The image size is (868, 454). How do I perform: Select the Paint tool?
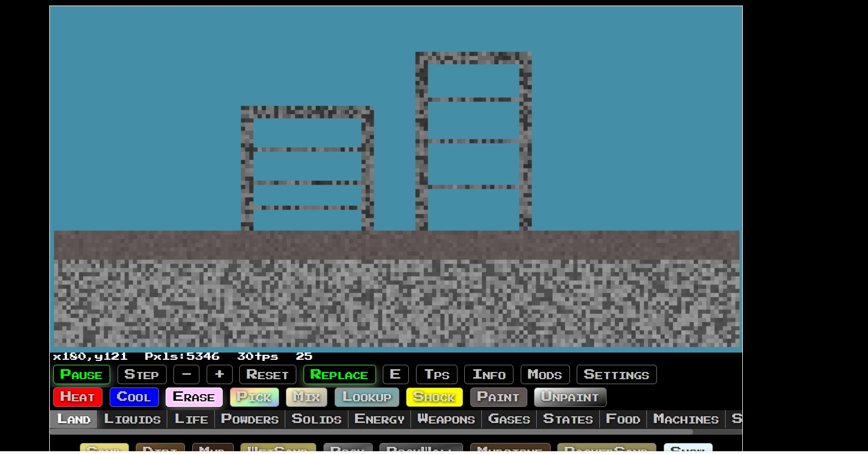pyautogui.click(x=499, y=397)
